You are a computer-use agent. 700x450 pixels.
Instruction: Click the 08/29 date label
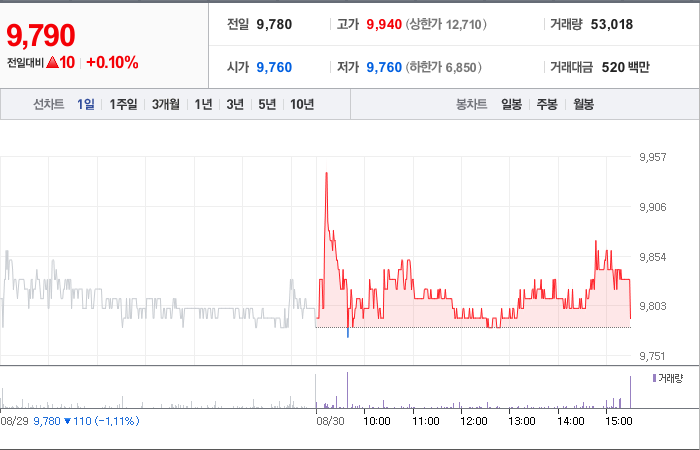[15, 421]
